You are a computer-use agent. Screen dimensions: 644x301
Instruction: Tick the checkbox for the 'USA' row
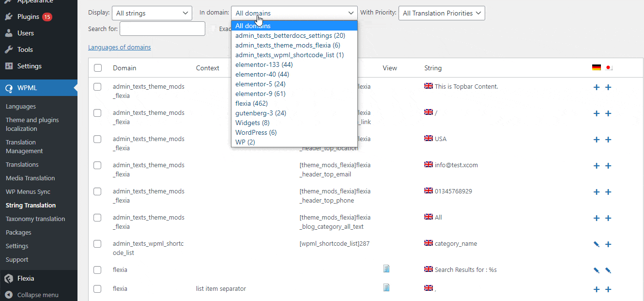[x=98, y=139]
